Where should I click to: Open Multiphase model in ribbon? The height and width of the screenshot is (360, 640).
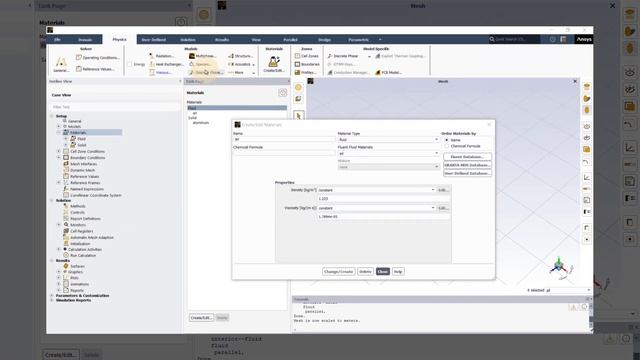point(202,56)
